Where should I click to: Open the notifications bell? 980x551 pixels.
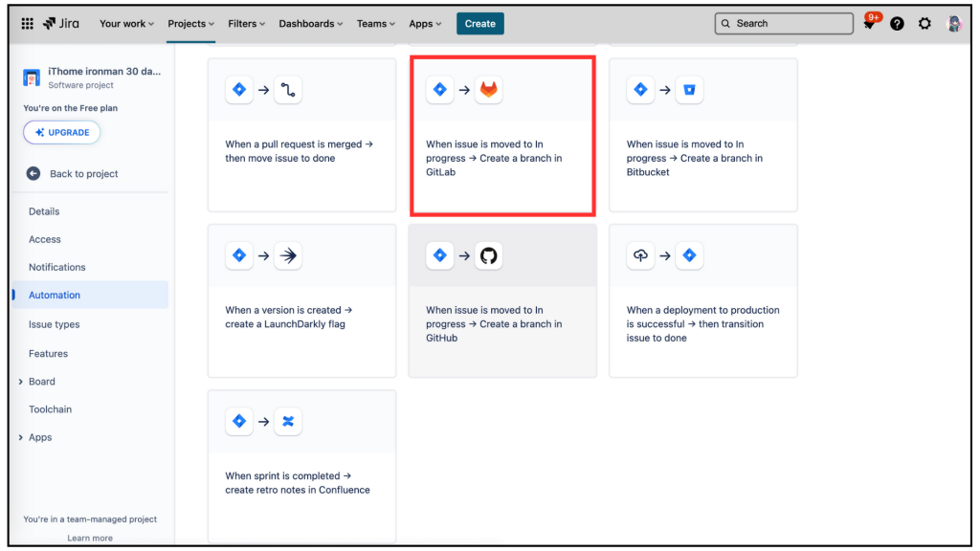[869, 24]
